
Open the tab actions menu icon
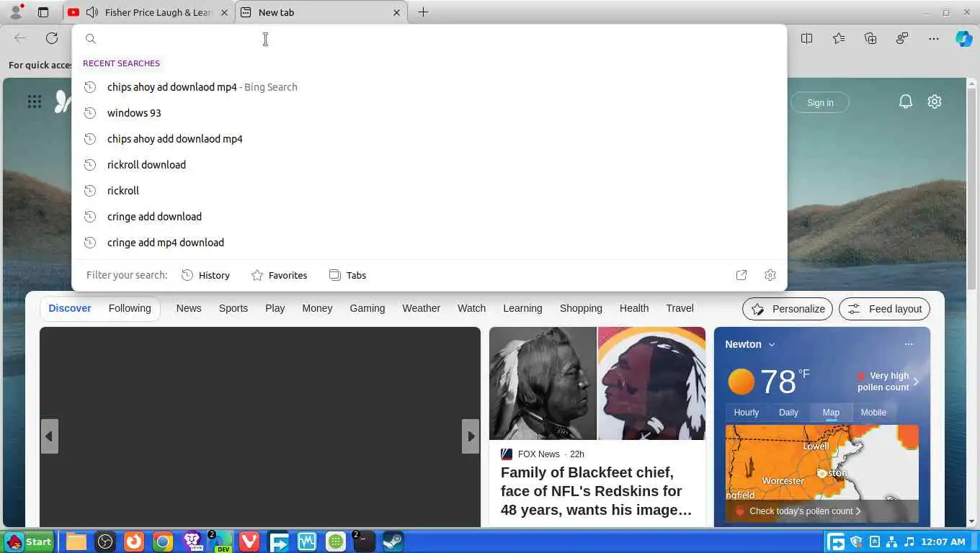(43, 12)
